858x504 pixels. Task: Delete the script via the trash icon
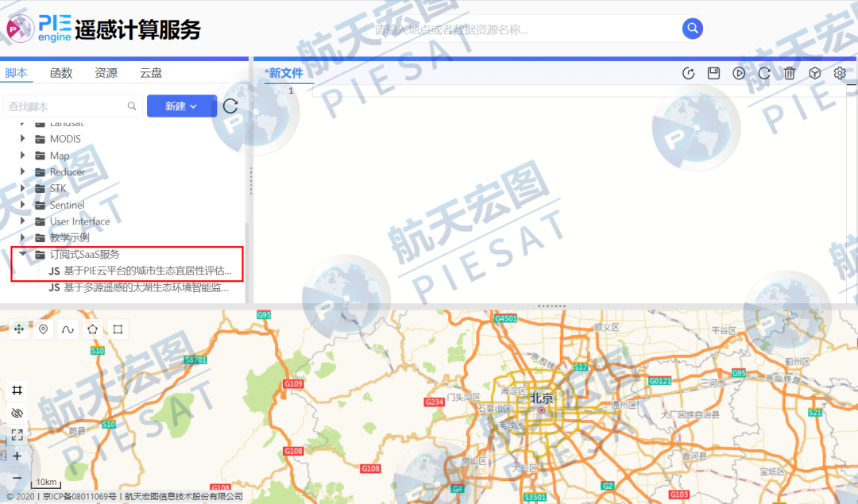(789, 72)
